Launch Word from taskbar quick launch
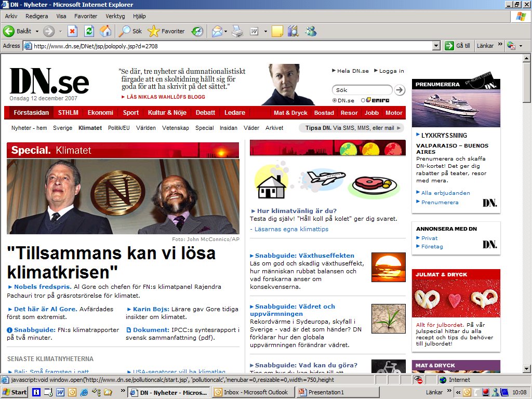Screen dimensions: 532x399 pyautogui.click(x=60, y=392)
